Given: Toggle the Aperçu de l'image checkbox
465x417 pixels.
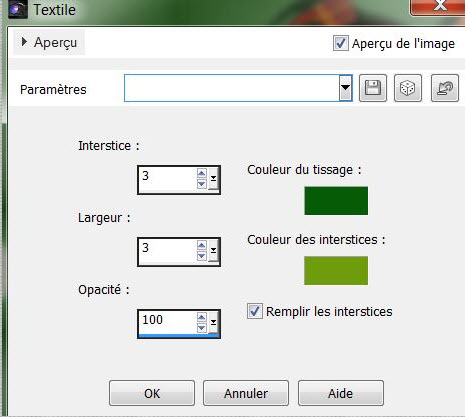Looking at the screenshot, I should click(341, 43).
